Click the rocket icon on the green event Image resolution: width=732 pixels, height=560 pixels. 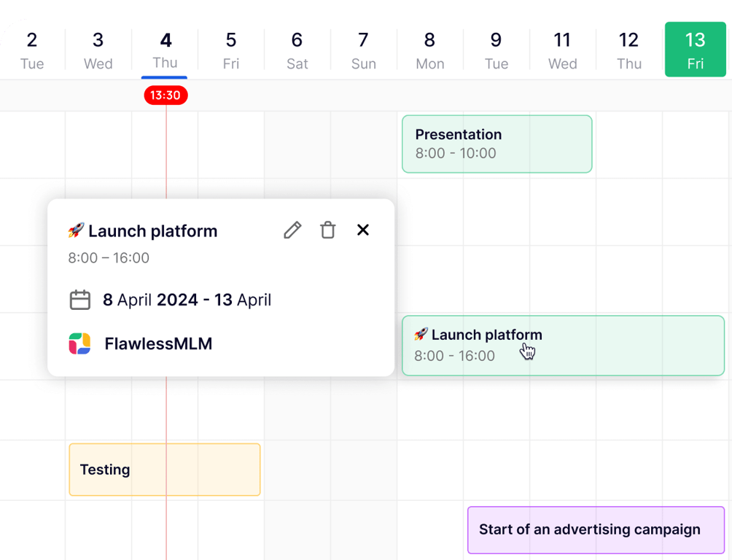[x=421, y=335]
